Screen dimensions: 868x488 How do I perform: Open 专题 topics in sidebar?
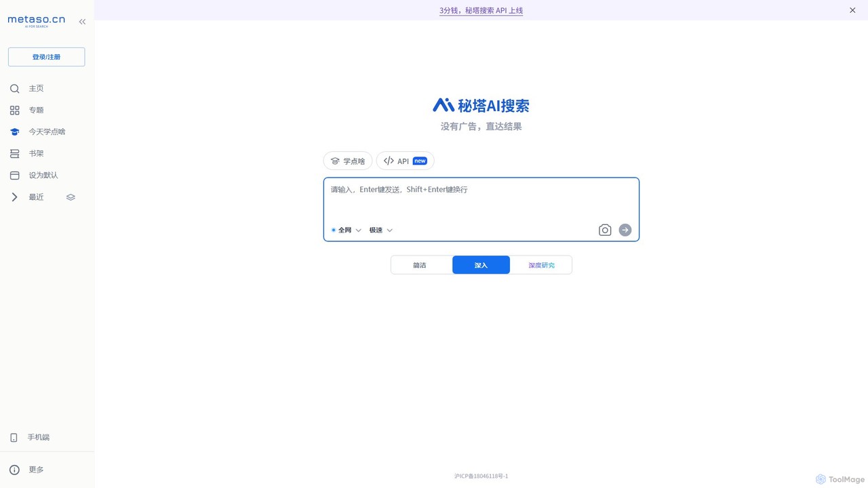[36, 110]
